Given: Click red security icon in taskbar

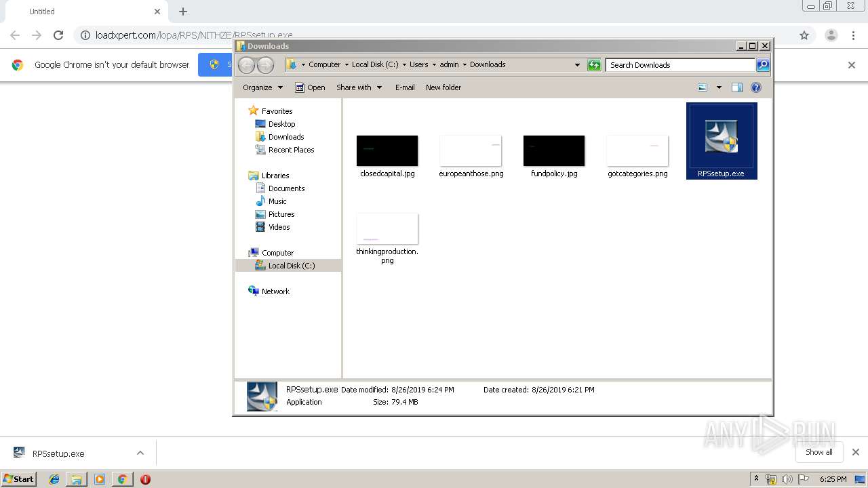Looking at the screenshot, I should pos(145,479).
